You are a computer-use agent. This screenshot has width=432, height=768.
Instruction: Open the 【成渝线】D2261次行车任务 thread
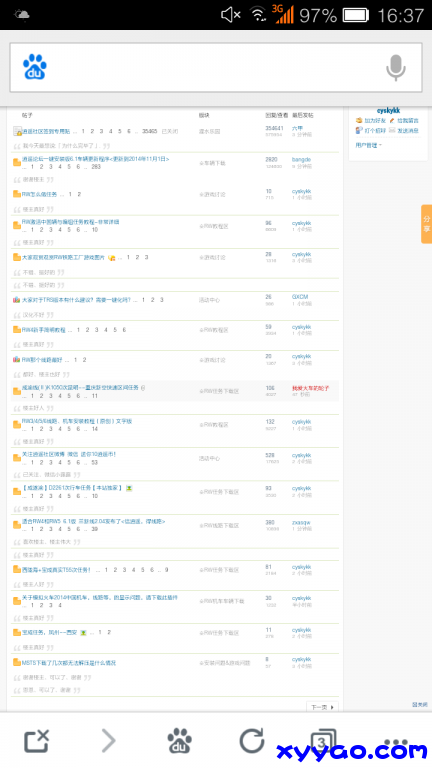click(72, 488)
